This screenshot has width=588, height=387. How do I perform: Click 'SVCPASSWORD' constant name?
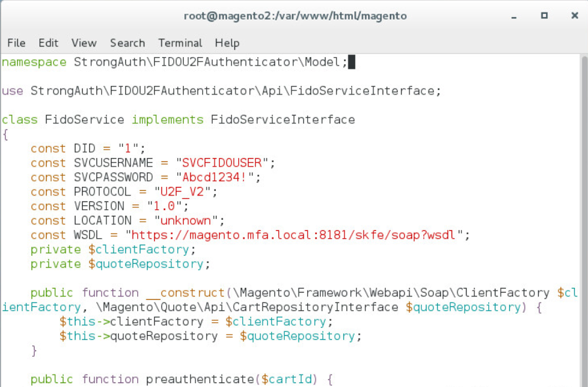click(114, 177)
